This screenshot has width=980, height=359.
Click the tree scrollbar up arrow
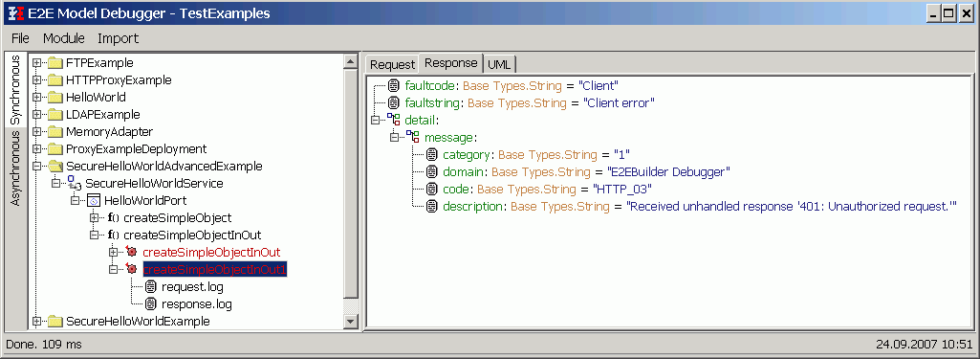coord(351,62)
